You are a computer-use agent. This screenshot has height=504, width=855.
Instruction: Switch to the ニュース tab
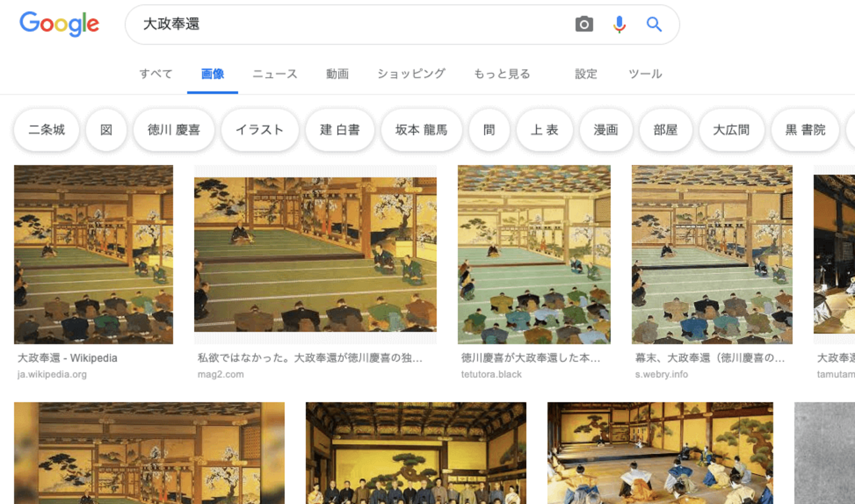pos(275,74)
